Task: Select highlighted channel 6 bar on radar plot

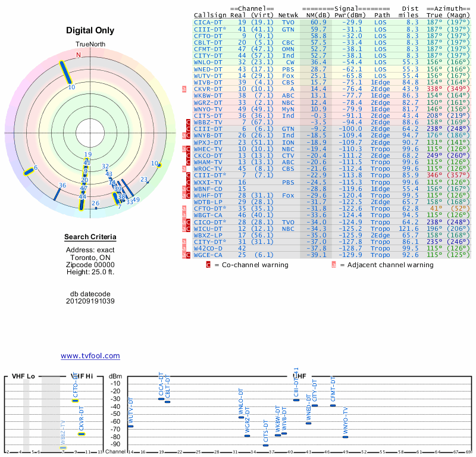Action: tap(28, 172)
